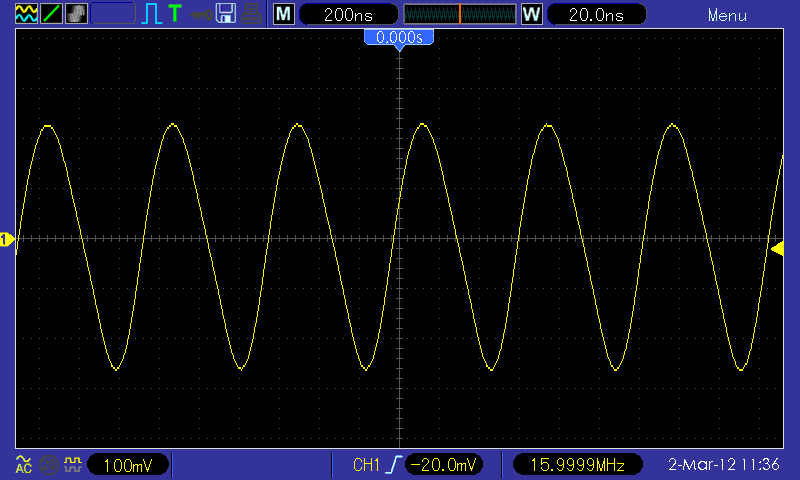
Task: Select the 100mV vertical scale value
Action: click(x=128, y=465)
